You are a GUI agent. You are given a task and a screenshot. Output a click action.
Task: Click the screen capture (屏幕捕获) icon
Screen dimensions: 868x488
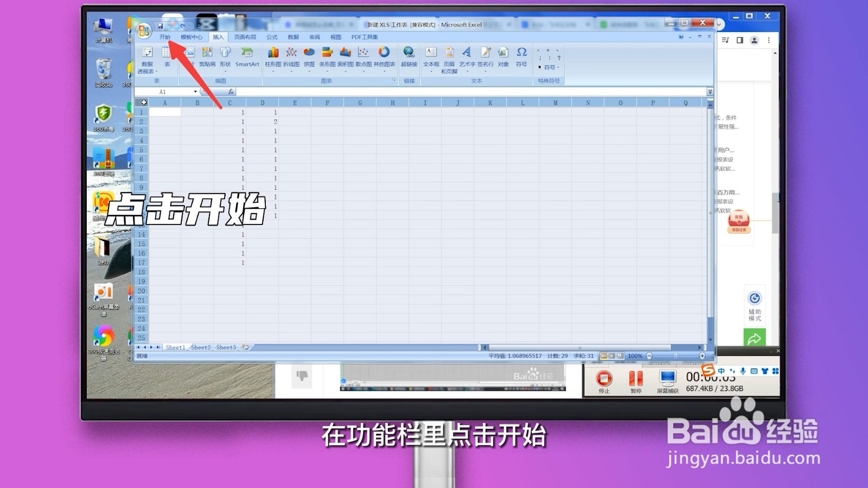coord(668,381)
